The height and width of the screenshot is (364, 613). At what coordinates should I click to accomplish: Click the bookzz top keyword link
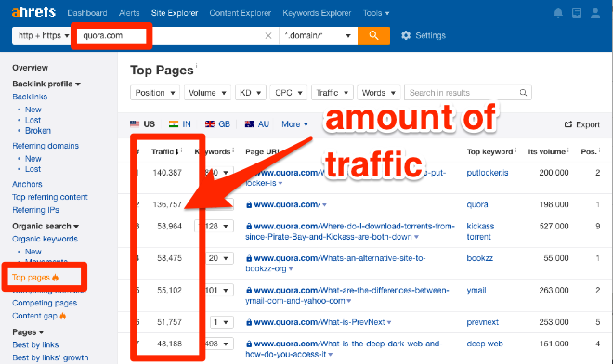click(479, 258)
